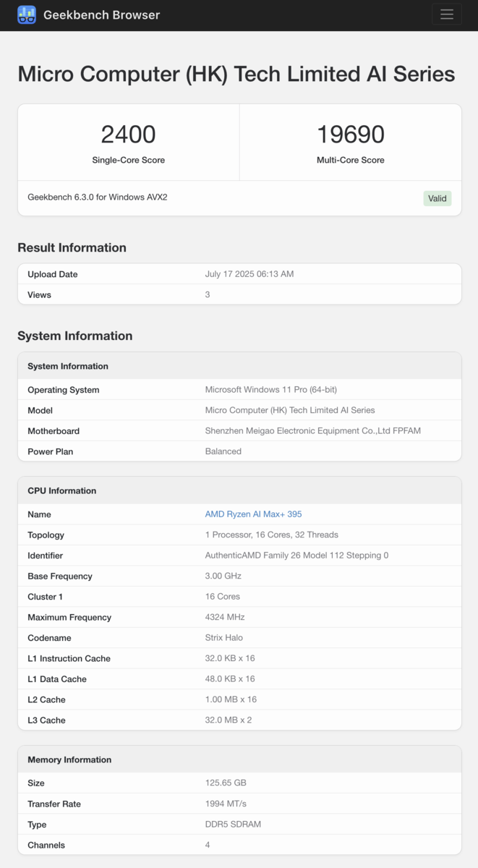The height and width of the screenshot is (868, 478).
Task: Open the hamburger navigation menu
Action: coord(446,14)
